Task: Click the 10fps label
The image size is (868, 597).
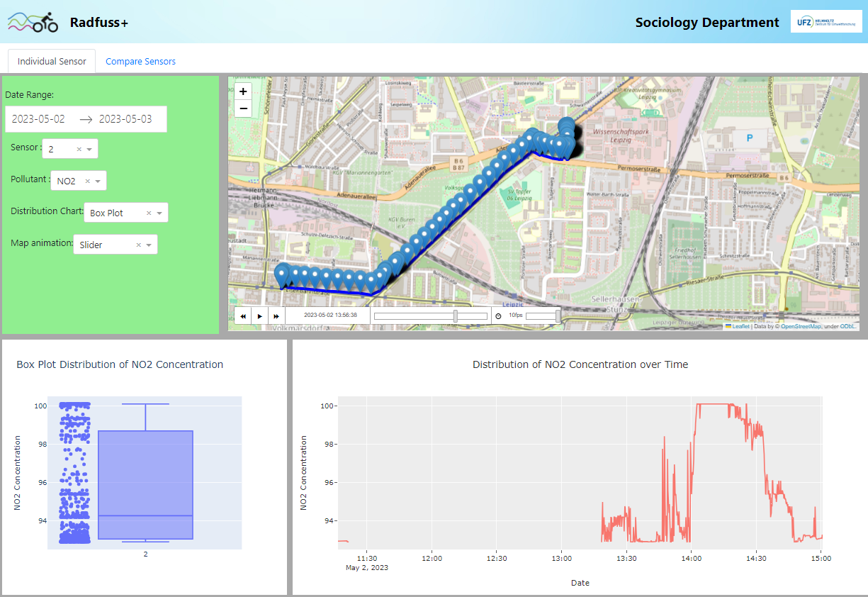Action: click(515, 316)
